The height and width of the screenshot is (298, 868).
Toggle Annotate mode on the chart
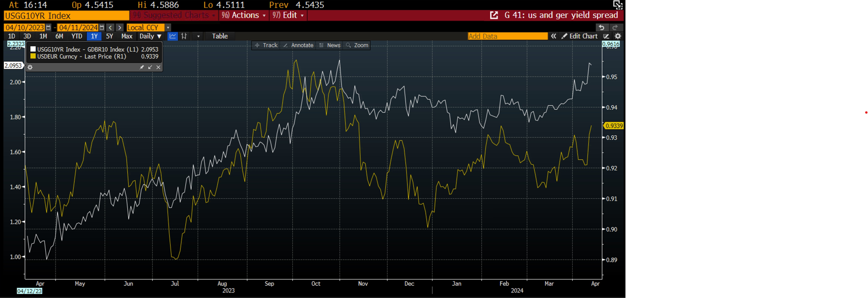point(298,45)
